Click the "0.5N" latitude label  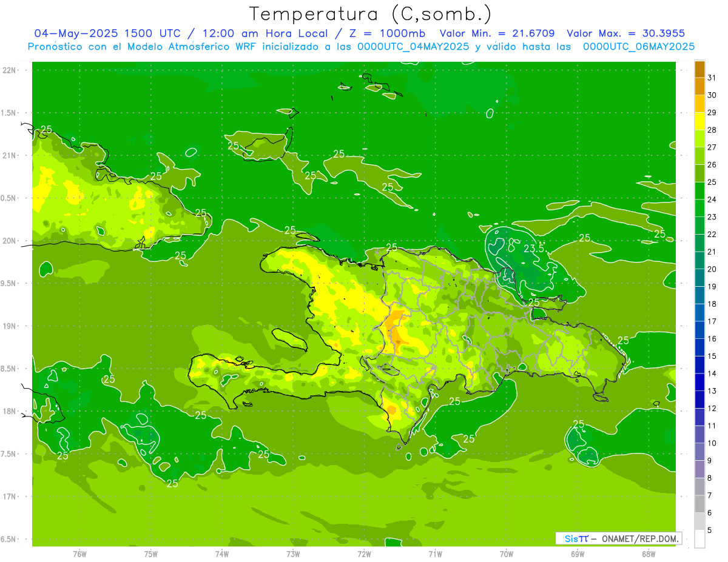coord(8,198)
